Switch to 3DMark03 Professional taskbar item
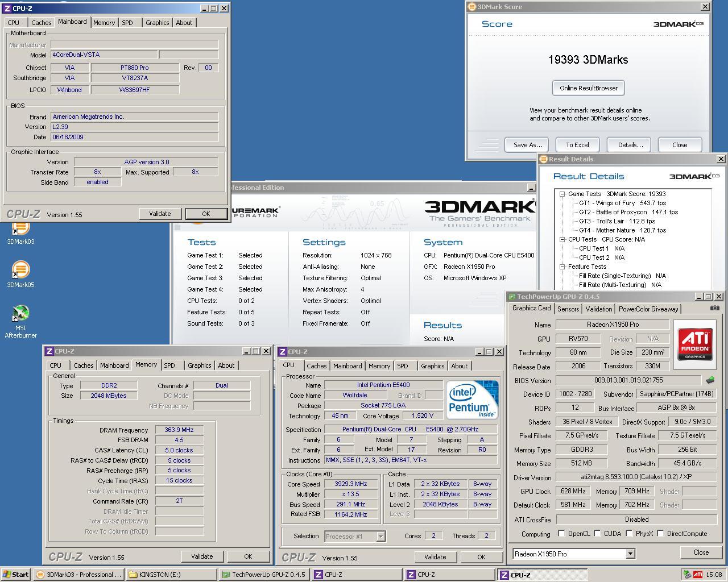728x582 pixels. (x=78, y=575)
